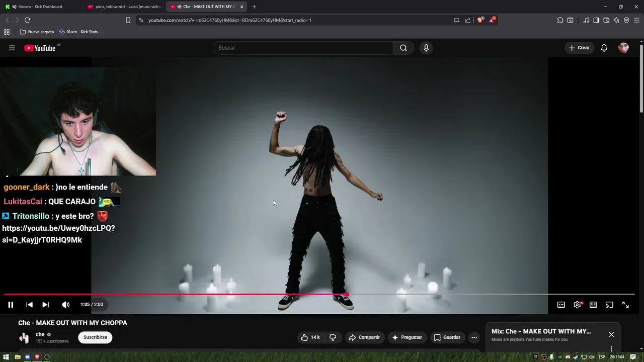Click the Compartir share button
644x362 pixels.
(364, 337)
